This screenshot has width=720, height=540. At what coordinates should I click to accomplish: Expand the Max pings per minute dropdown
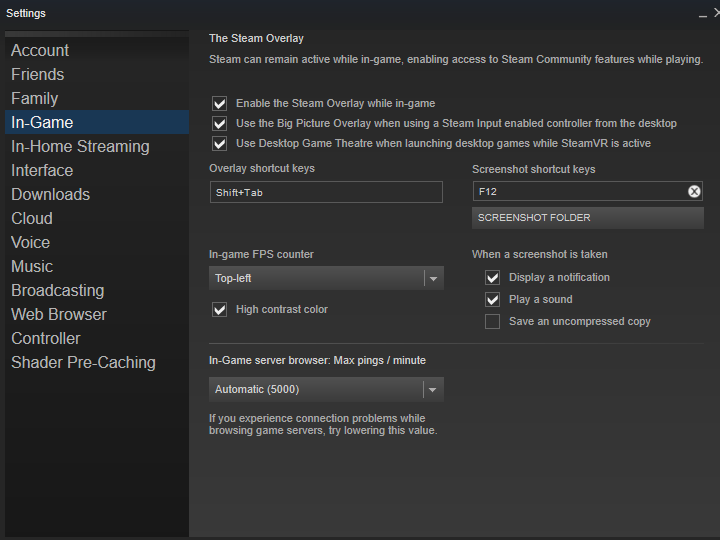[326, 389]
